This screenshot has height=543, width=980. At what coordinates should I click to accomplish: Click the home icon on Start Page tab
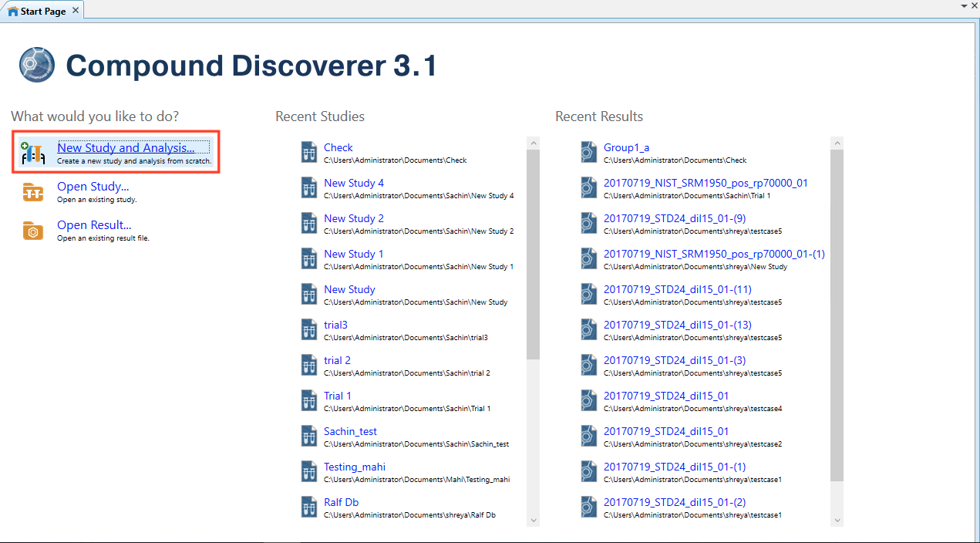[x=12, y=12]
